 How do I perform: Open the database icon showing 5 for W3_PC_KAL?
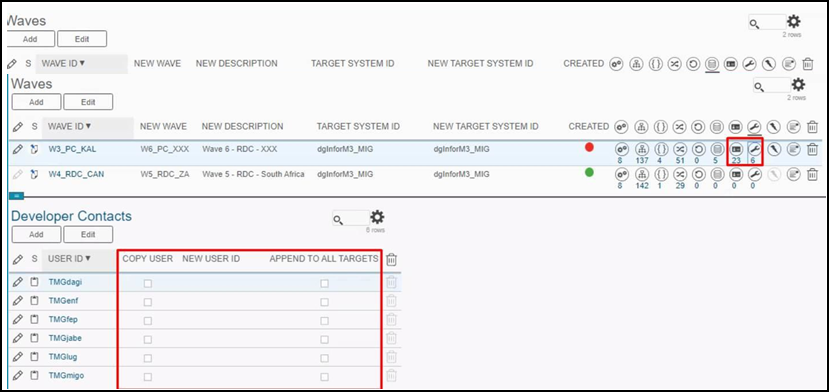click(x=716, y=149)
